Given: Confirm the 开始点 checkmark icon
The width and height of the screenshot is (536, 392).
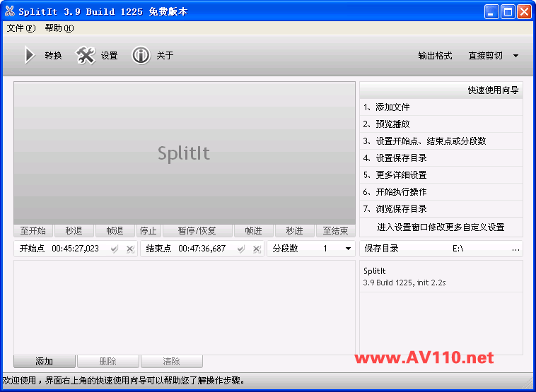Looking at the screenshot, I should click(115, 249).
